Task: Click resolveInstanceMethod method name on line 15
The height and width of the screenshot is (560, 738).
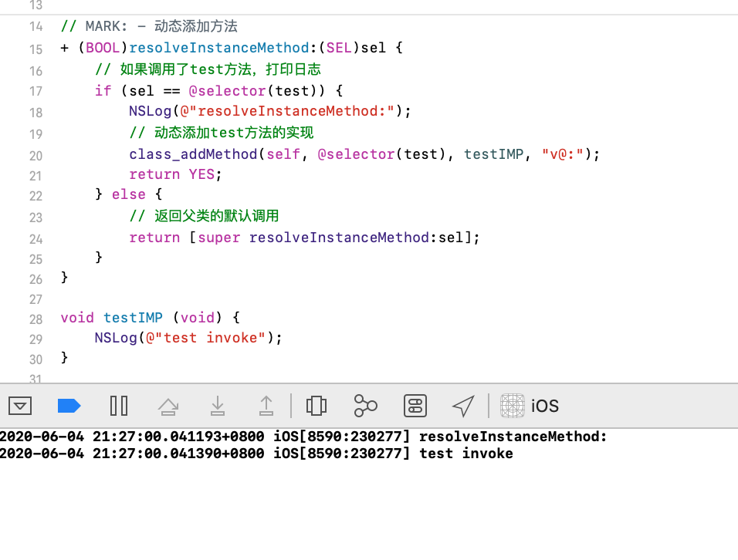Action: (x=219, y=48)
